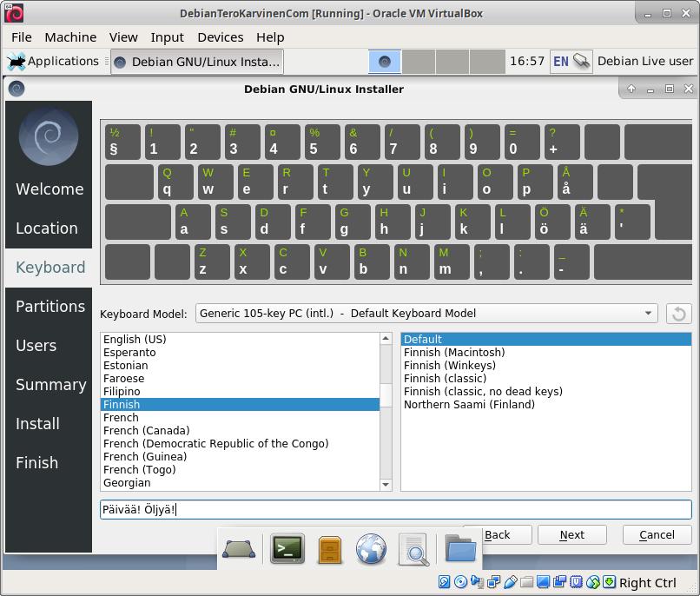Select French (Canada) in language list
700x596 pixels.
(146, 431)
